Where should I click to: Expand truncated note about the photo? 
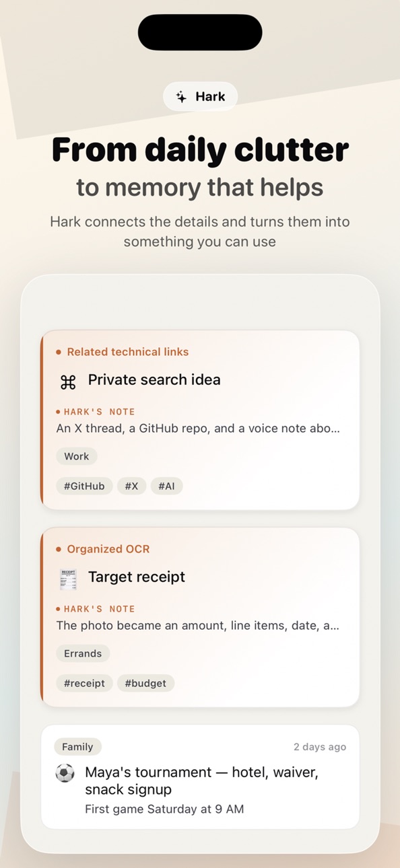tap(198, 625)
